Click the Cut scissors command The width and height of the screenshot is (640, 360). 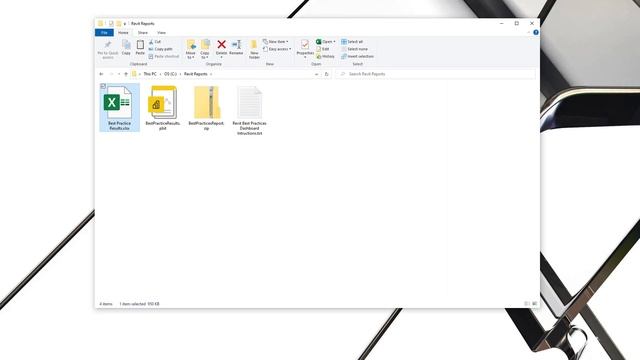(x=155, y=42)
